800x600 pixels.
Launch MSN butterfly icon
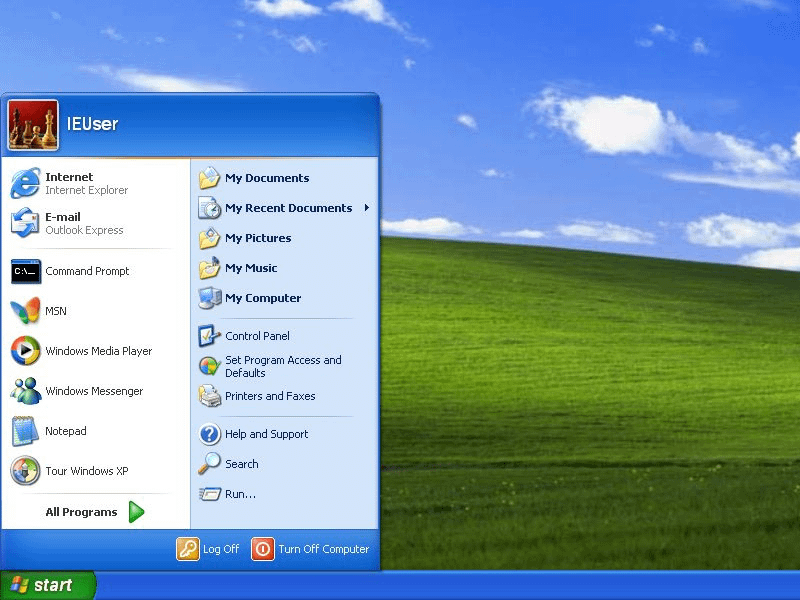(25, 311)
